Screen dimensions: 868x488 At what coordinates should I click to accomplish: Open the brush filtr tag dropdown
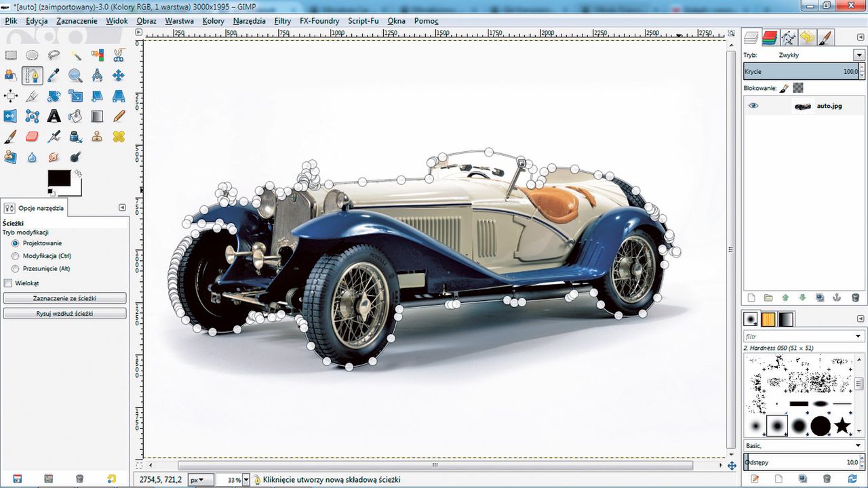pyautogui.click(x=858, y=336)
